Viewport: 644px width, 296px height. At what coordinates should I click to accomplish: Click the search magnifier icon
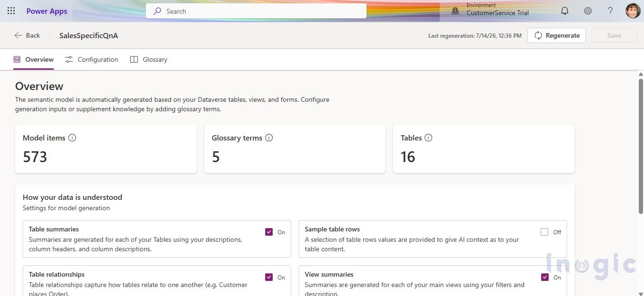pyautogui.click(x=157, y=11)
